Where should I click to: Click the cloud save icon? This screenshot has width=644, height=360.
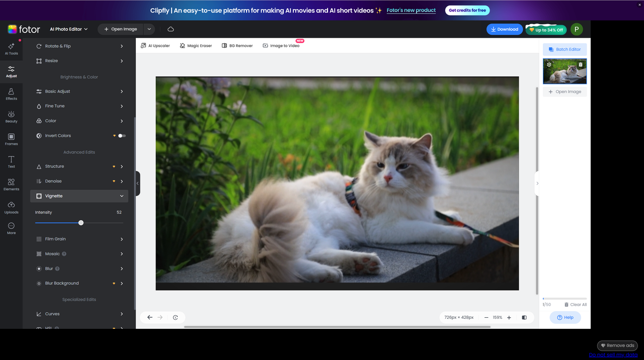[x=171, y=29]
